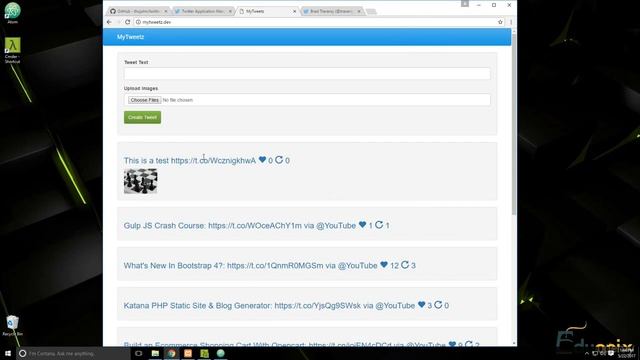
Task: Open the Chrome three-dot menu
Action: (x=511, y=22)
